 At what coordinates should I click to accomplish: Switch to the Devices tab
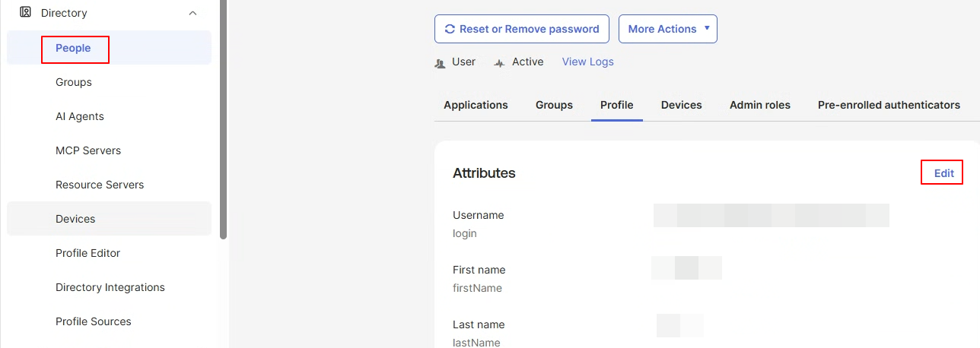(682, 105)
